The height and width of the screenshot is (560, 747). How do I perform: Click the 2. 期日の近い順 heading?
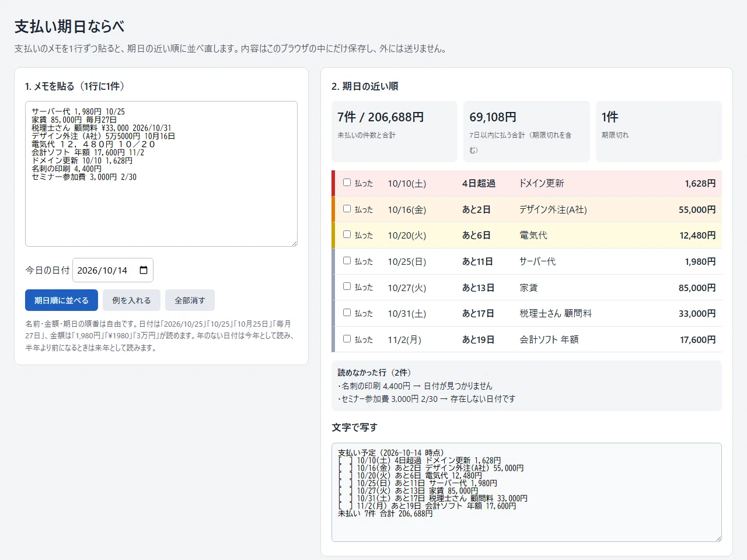[x=365, y=86]
